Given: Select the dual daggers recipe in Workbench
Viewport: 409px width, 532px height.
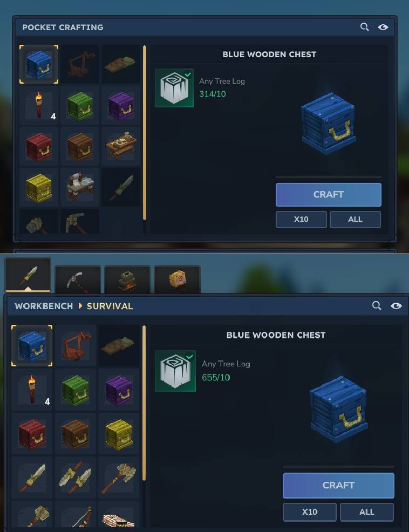Looking at the screenshot, I should tap(76, 478).
